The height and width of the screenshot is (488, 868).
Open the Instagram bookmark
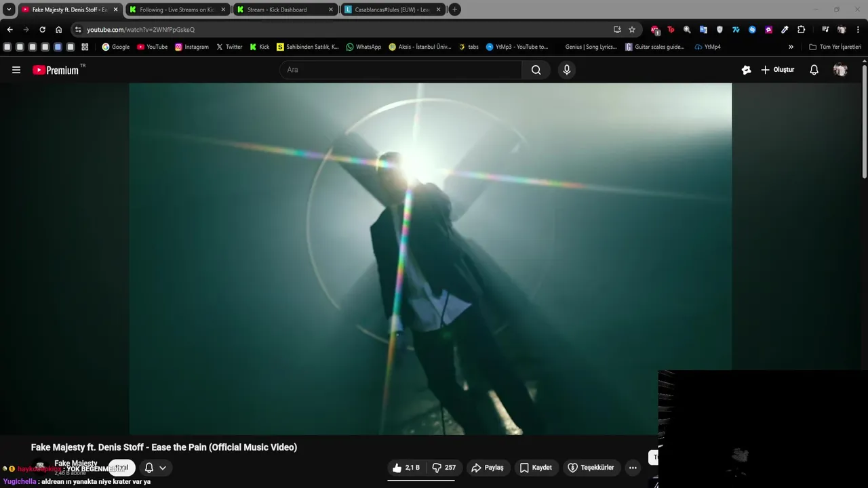tap(192, 47)
